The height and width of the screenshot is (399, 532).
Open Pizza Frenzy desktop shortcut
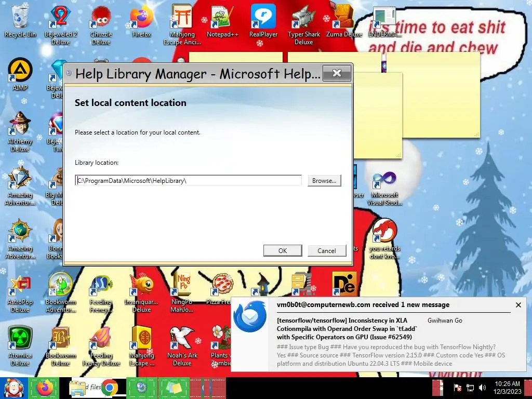pos(221,288)
